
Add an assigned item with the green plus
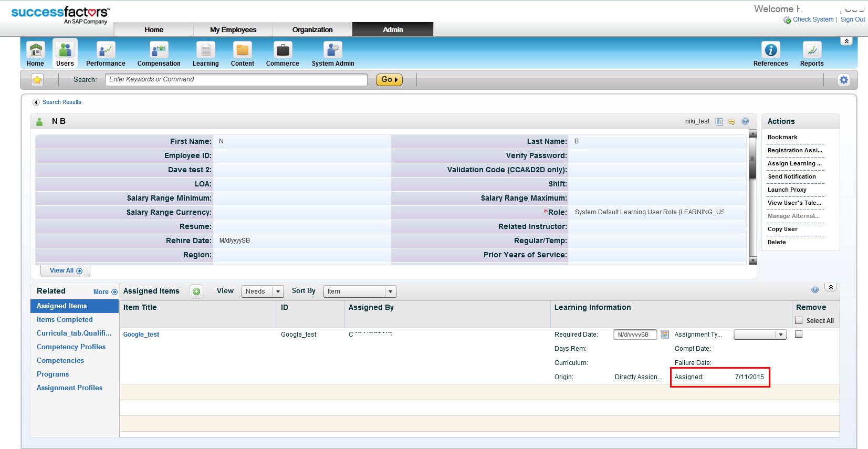pos(196,291)
